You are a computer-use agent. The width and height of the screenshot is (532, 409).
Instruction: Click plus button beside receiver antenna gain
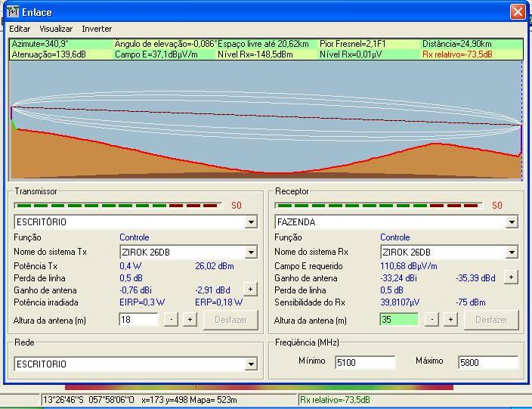click(511, 277)
